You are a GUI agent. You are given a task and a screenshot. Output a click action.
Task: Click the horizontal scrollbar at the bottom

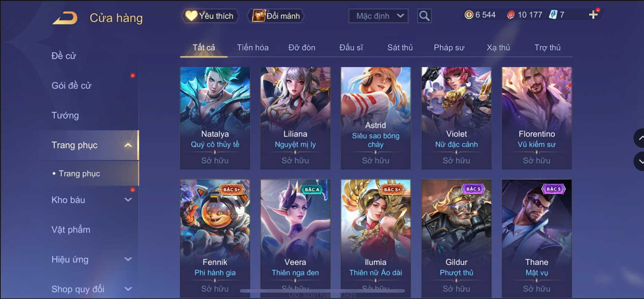pos(322,291)
